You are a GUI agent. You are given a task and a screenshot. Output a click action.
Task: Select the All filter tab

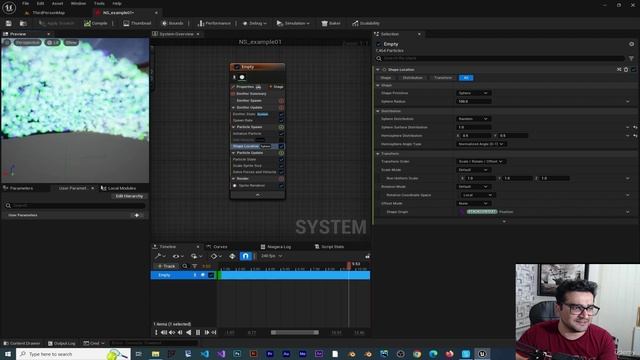coord(466,78)
